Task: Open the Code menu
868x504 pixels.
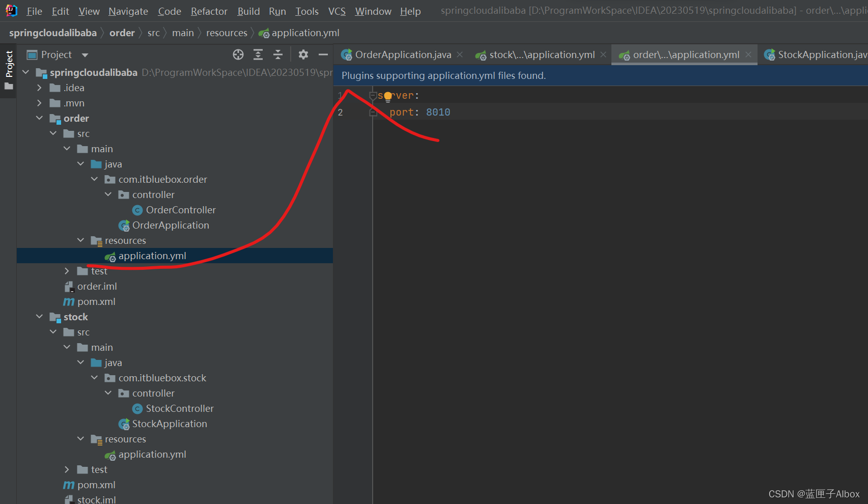Action: click(x=170, y=11)
